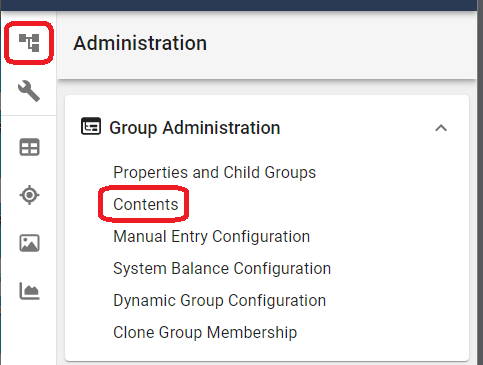Open the image picture sidebar icon
Image resolution: width=483 pixels, height=365 pixels.
pos(29,243)
